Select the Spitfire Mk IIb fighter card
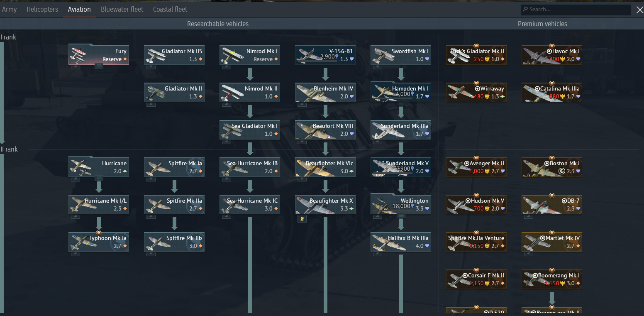The width and height of the screenshot is (644, 316). [x=174, y=242]
